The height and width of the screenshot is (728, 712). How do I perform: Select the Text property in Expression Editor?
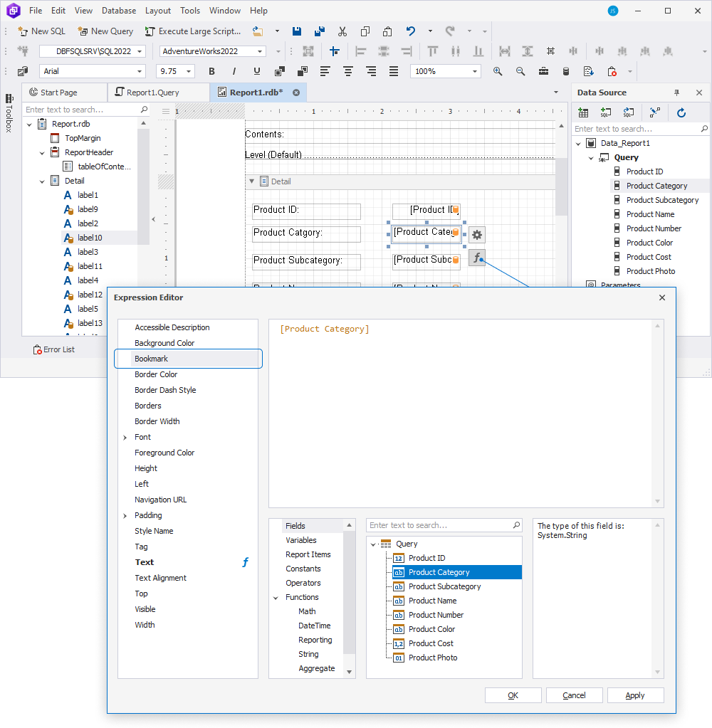coord(144,562)
